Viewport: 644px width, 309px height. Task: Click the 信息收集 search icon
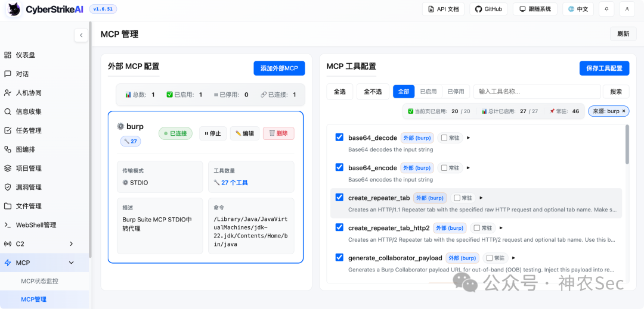click(7, 111)
